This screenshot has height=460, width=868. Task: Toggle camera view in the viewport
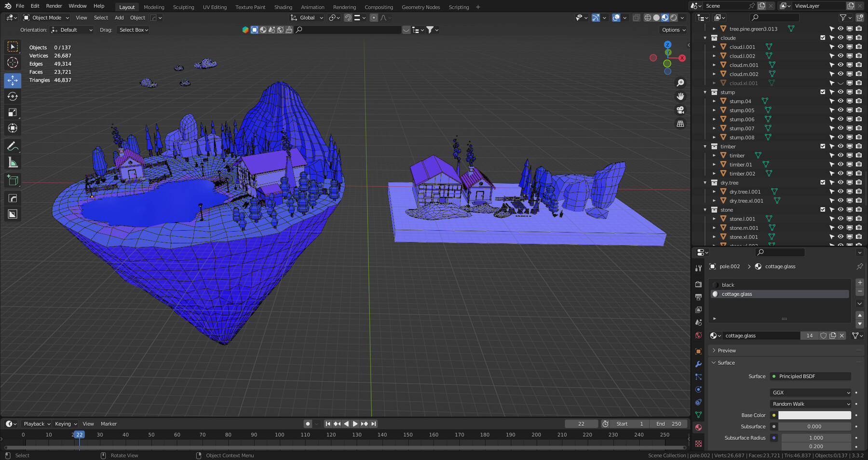pos(680,110)
